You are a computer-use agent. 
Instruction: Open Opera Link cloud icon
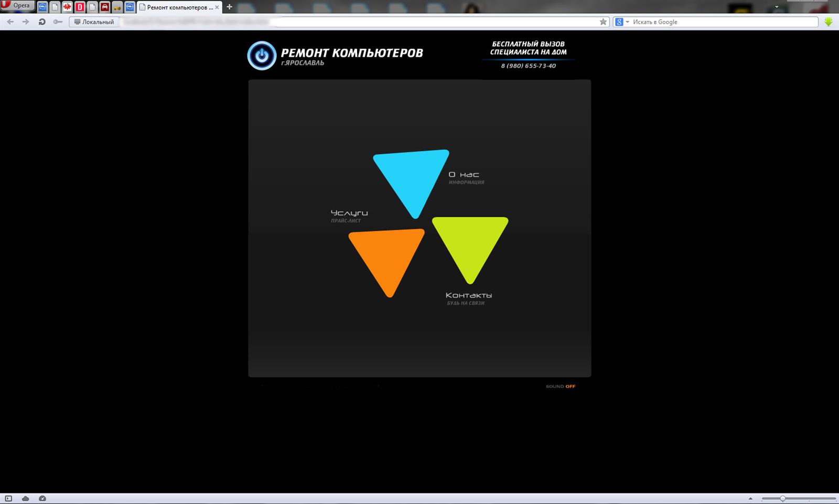(25, 499)
